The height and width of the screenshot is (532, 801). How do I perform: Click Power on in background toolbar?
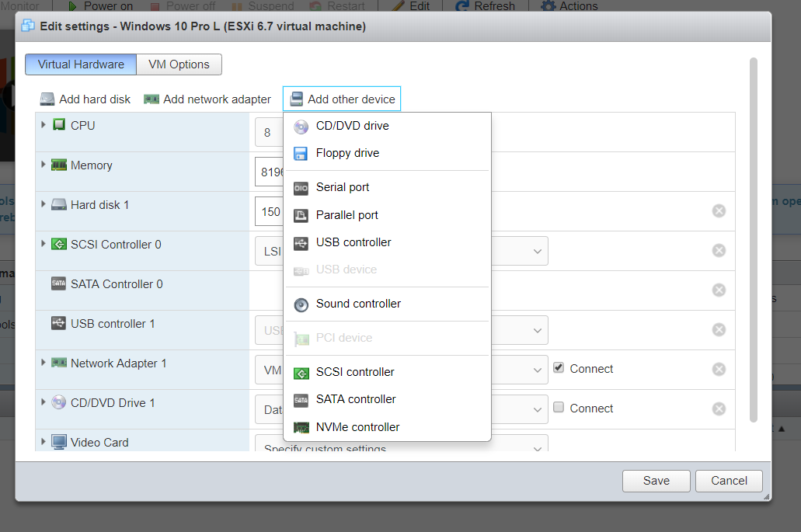click(x=101, y=6)
